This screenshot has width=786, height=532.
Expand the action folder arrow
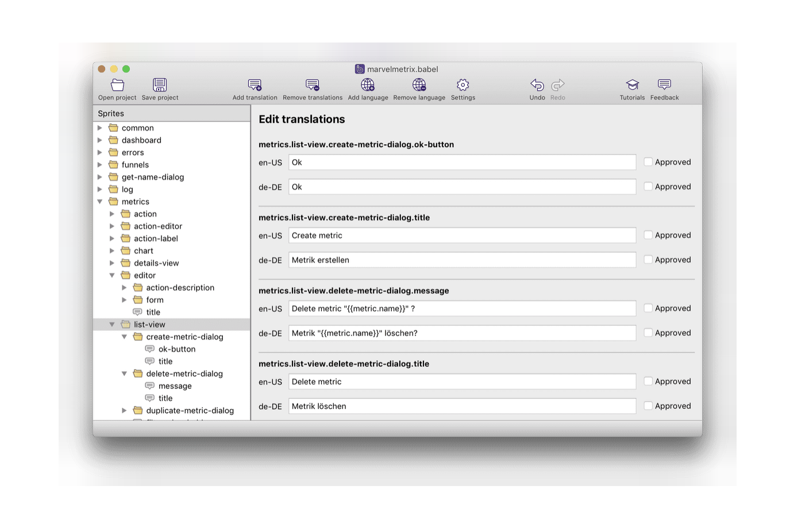pyautogui.click(x=112, y=214)
